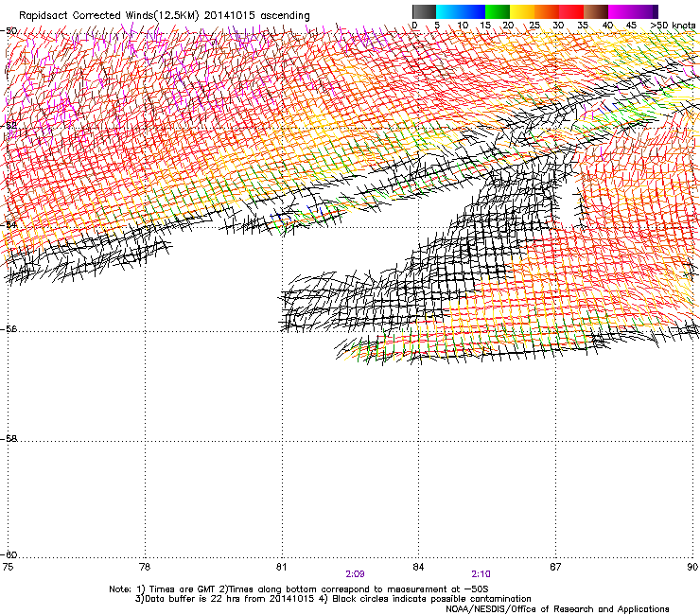Select the magenta 40-45 knots legend swatch

click(621, 11)
